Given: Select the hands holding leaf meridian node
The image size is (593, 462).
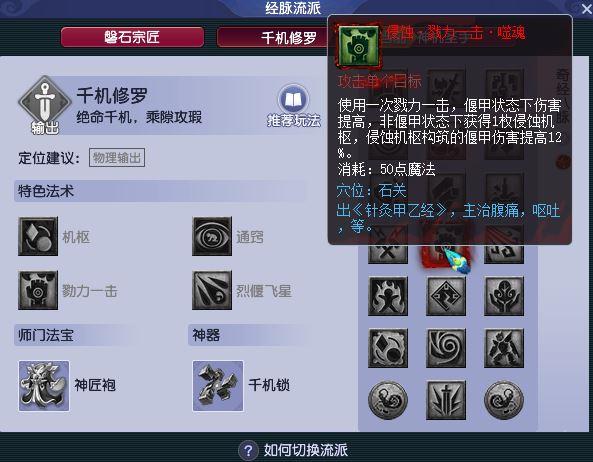Looking at the screenshot, I should [x=504, y=296].
